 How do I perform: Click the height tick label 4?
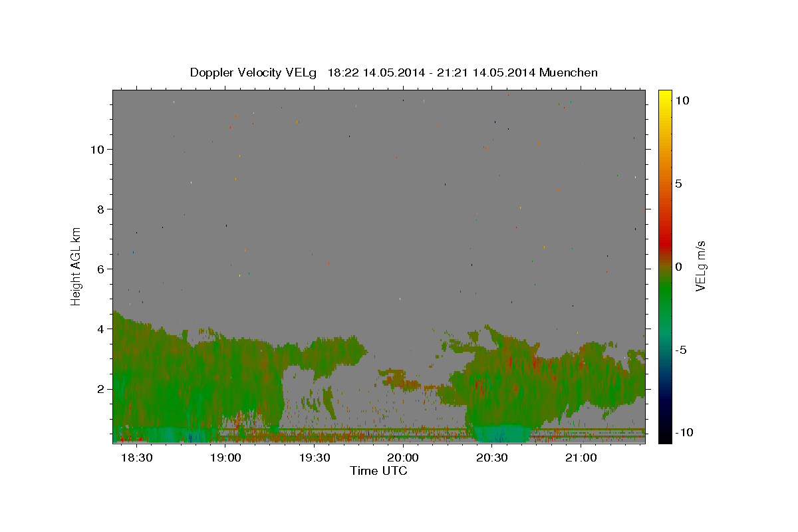coord(100,329)
